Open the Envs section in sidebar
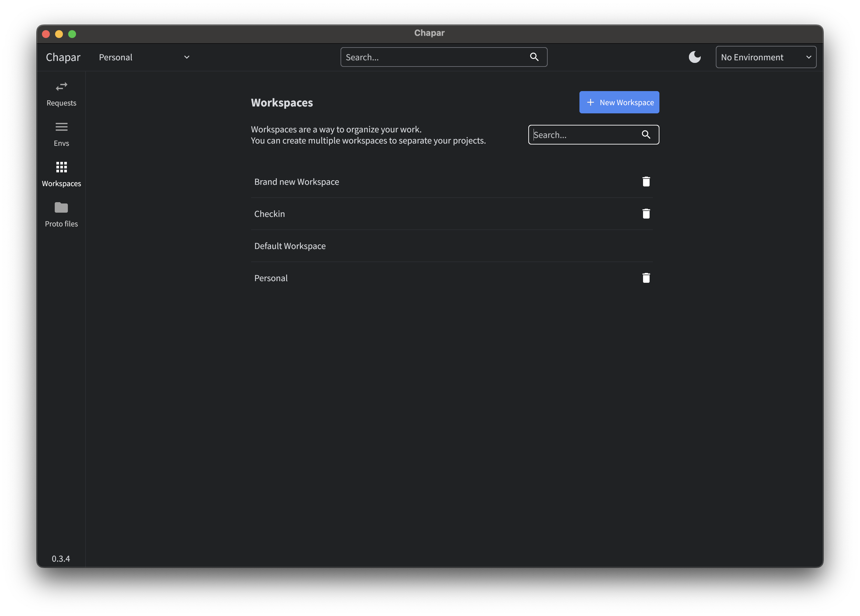Image resolution: width=860 pixels, height=616 pixels. coord(61,135)
